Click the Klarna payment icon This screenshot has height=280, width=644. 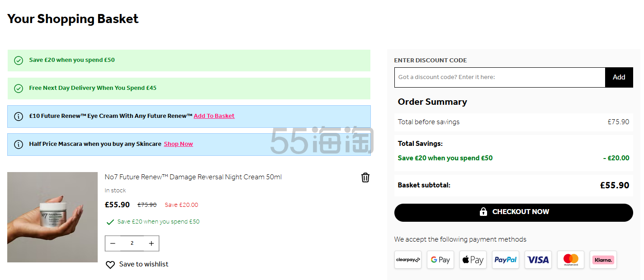tap(603, 260)
